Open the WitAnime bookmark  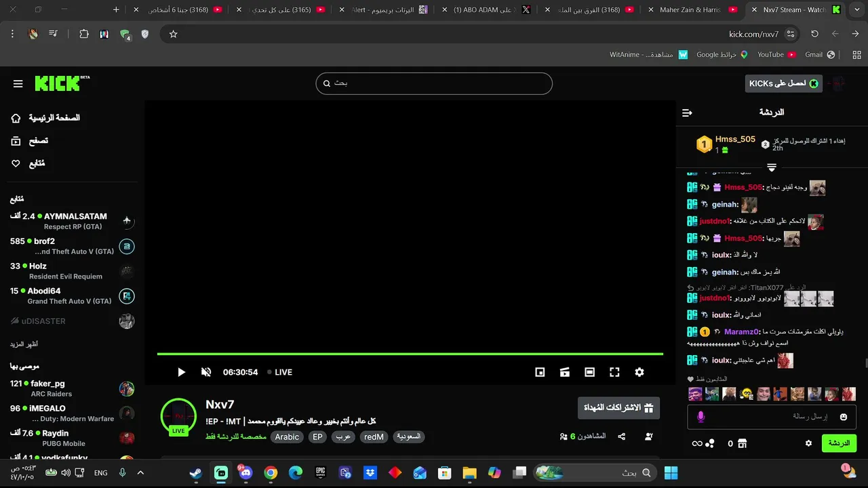pos(648,54)
